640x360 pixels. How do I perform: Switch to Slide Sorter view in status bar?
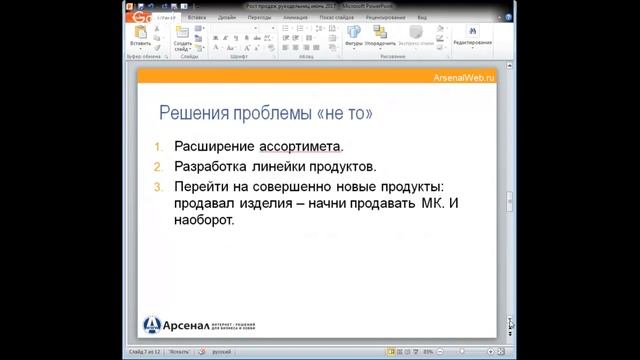coord(400,351)
